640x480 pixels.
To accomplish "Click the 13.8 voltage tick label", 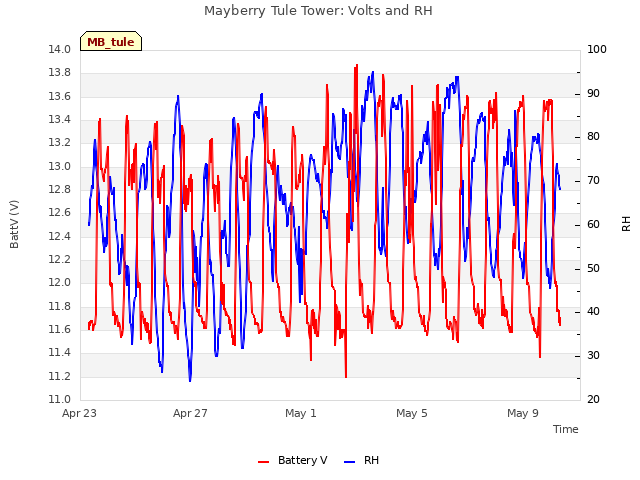I will coord(60,73).
